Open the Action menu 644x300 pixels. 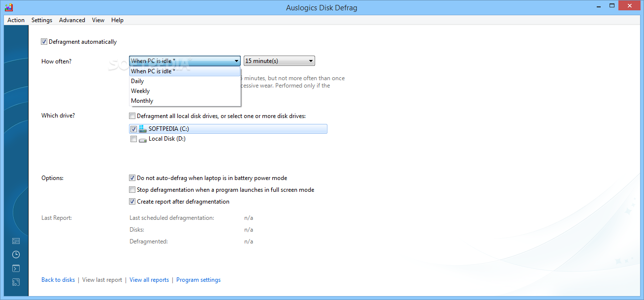click(x=16, y=20)
